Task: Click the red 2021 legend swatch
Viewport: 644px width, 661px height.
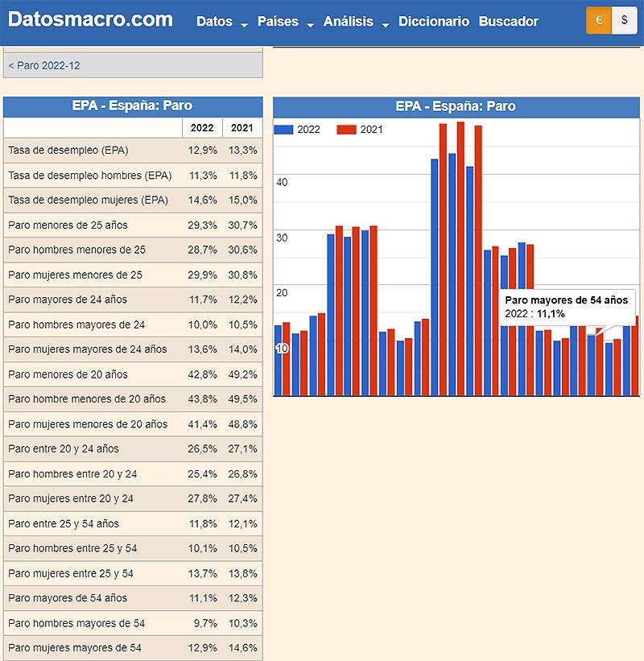Action: click(346, 130)
